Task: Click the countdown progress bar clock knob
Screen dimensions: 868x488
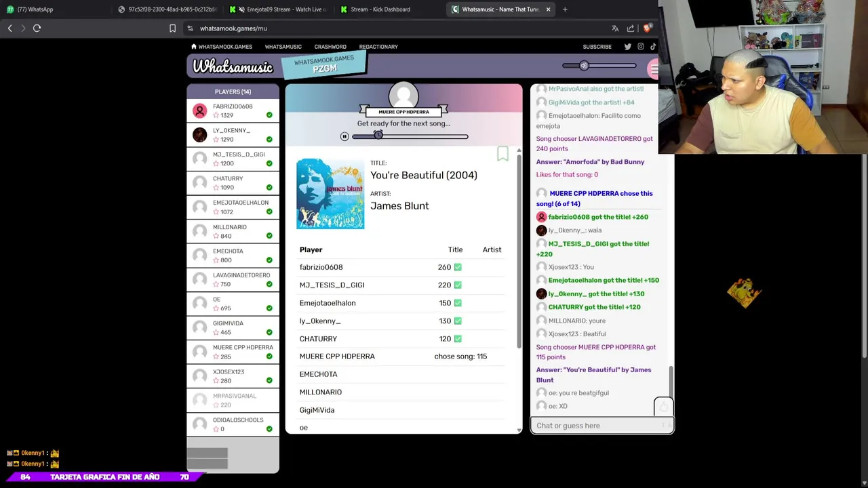Action: coord(378,136)
